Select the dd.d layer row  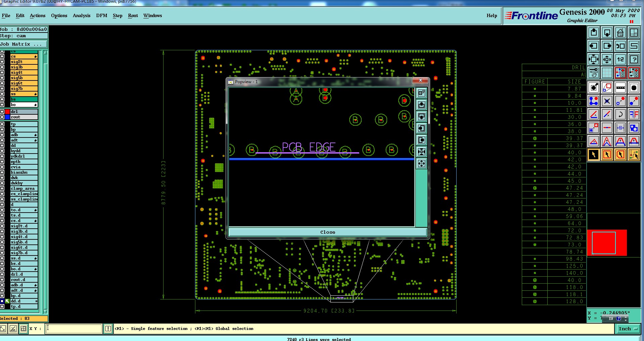click(x=24, y=301)
